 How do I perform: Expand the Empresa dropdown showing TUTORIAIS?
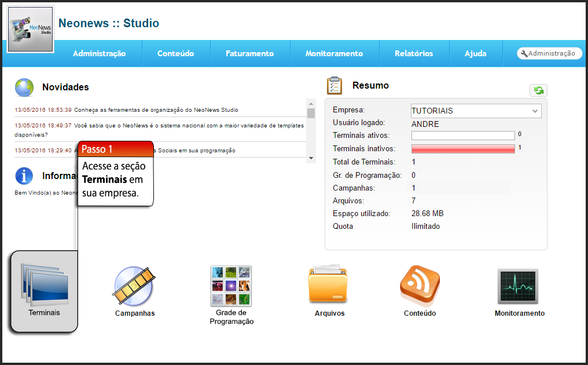[476, 111]
